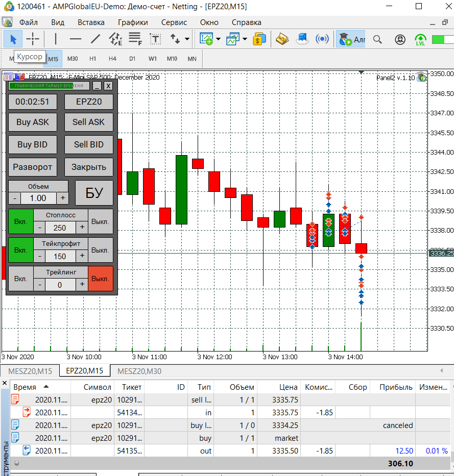Open the Файл menu

coord(29,22)
